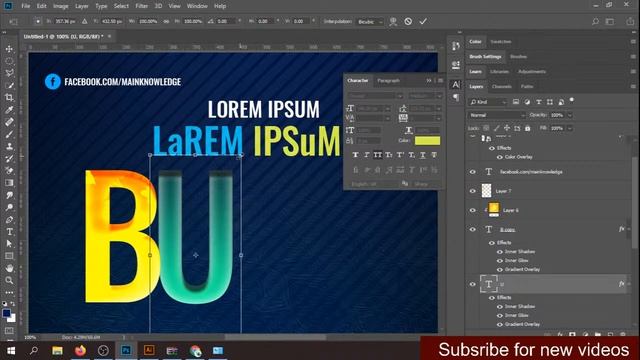The height and width of the screenshot is (360, 640).
Task: Hide Layer 7 visibility eye
Action: (x=473, y=191)
